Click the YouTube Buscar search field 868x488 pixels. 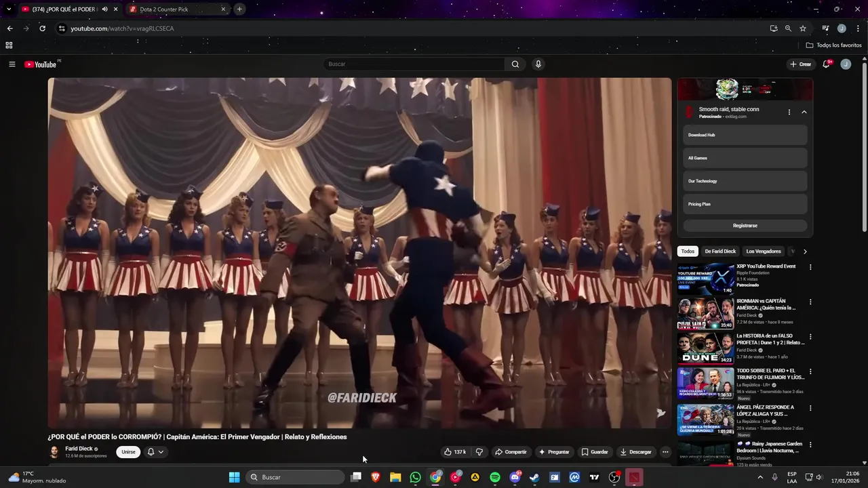click(414, 64)
